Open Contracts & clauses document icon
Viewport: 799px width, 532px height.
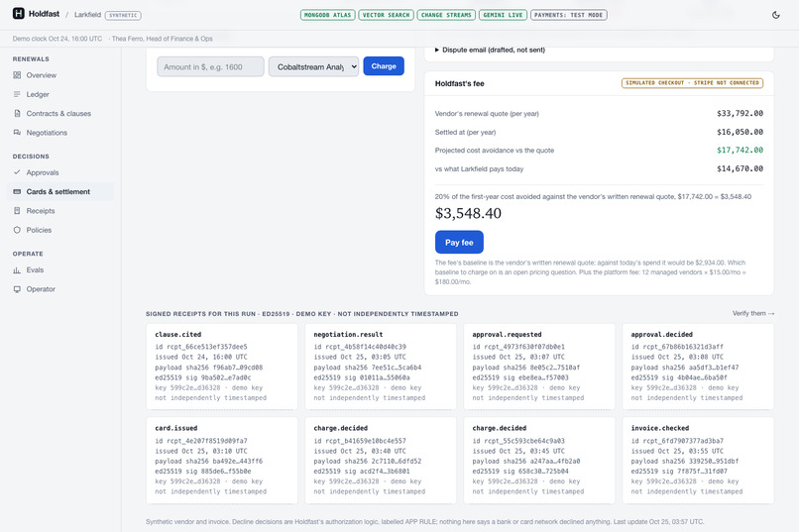click(17, 113)
